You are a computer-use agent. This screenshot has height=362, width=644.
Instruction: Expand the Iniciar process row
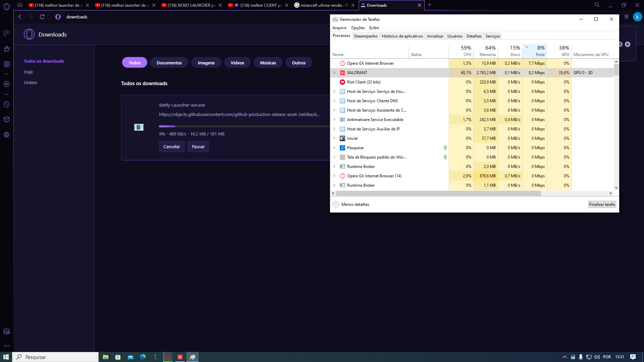[334, 138]
